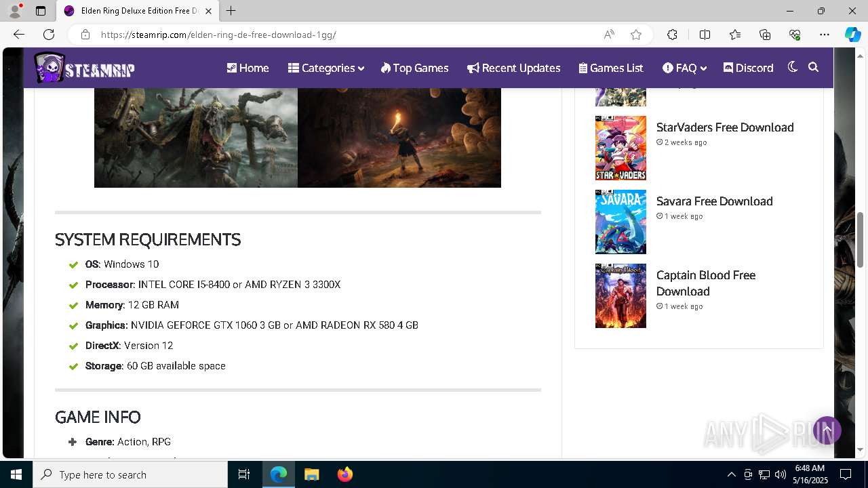
Task: Open the Collections icon
Action: 765,35
